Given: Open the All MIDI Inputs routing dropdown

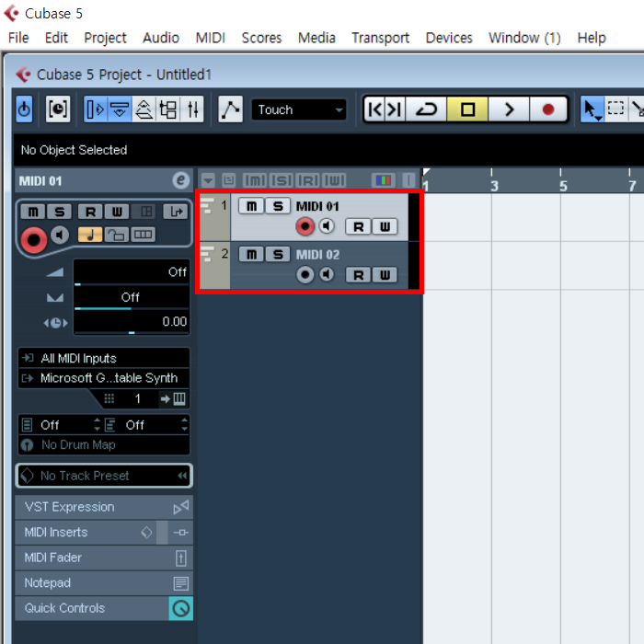Looking at the screenshot, I should click(x=104, y=358).
